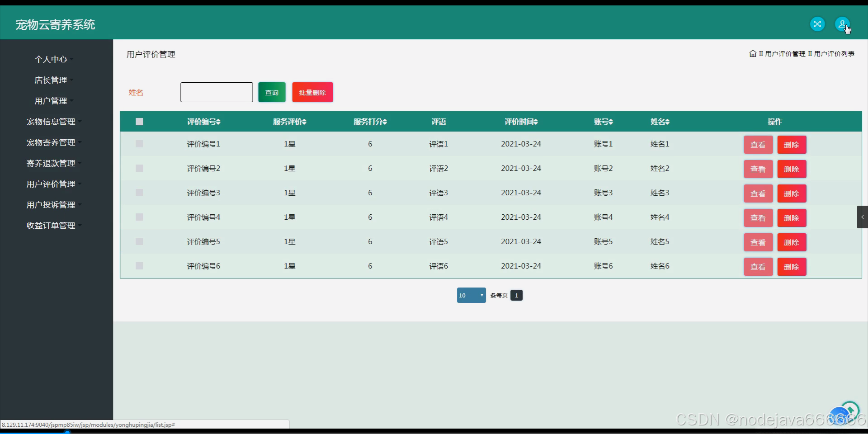868x434 pixels.
Task: Open the collapsed side panel arrow tab
Action: tap(863, 217)
